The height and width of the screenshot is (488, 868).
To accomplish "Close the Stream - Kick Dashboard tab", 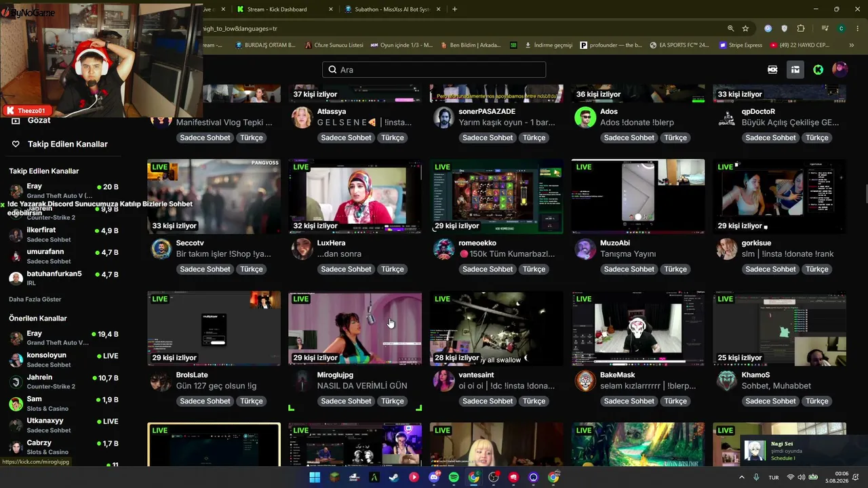I will pyautogui.click(x=331, y=9).
